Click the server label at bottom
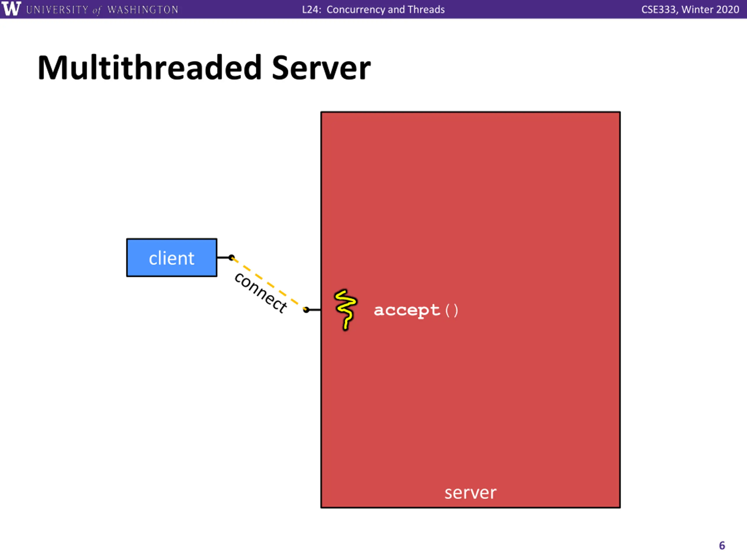 point(470,493)
